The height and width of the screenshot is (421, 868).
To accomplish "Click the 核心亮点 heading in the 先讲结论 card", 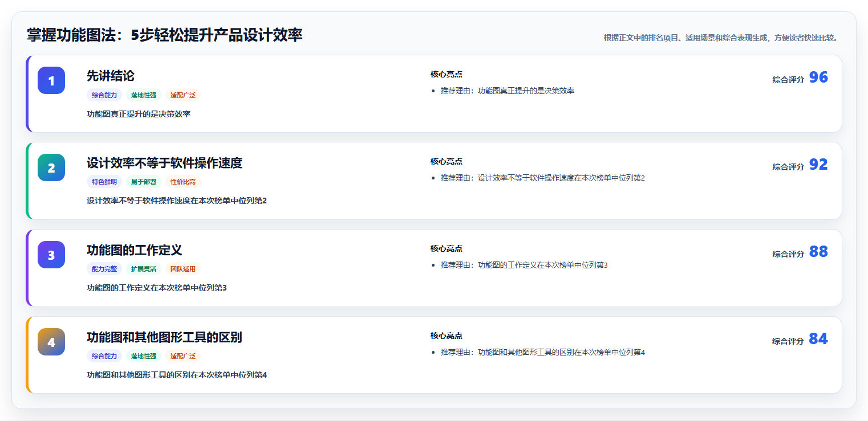I will (446, 75).
